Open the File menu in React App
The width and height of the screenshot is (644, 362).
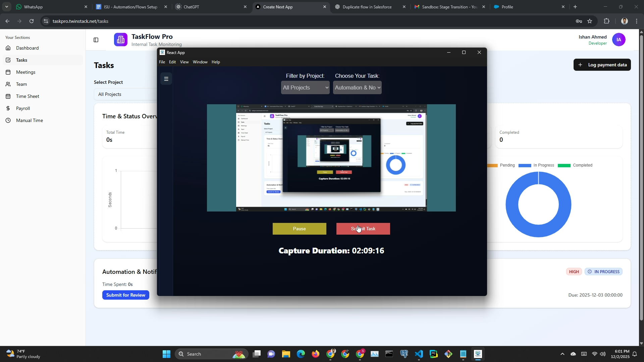click(162, 62)
